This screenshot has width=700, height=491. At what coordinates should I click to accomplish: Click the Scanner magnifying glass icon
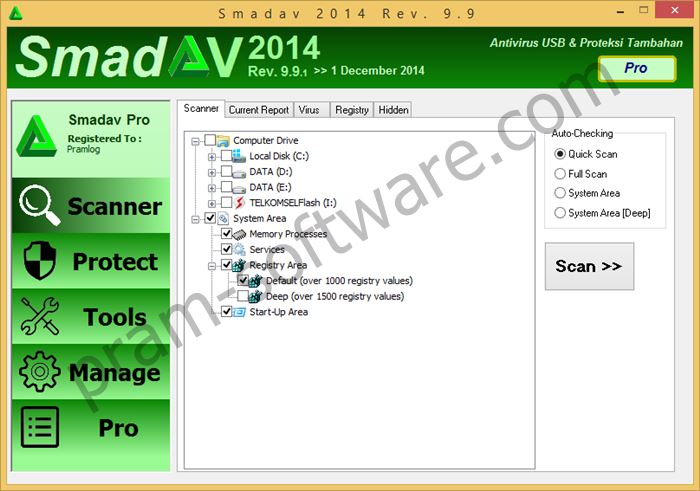tap(40, 206)
